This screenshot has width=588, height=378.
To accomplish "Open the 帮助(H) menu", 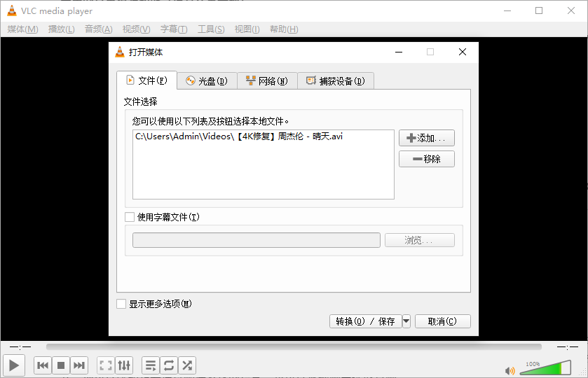I will 284,29.
